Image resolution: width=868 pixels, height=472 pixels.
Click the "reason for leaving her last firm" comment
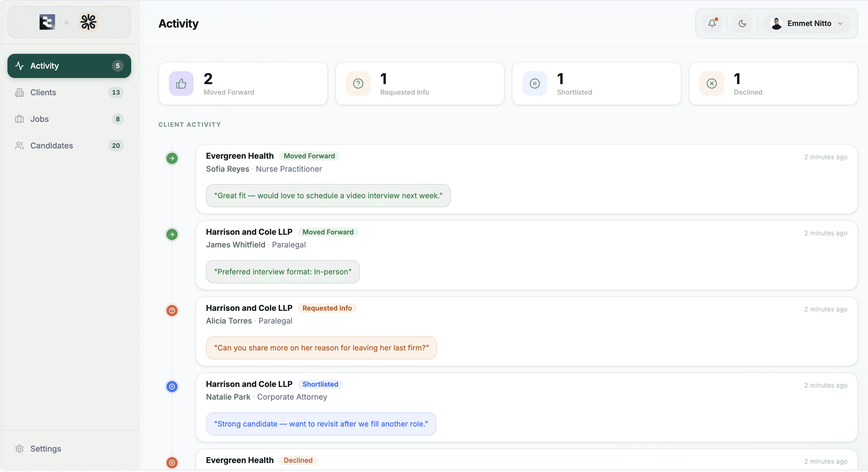point(321,348)
